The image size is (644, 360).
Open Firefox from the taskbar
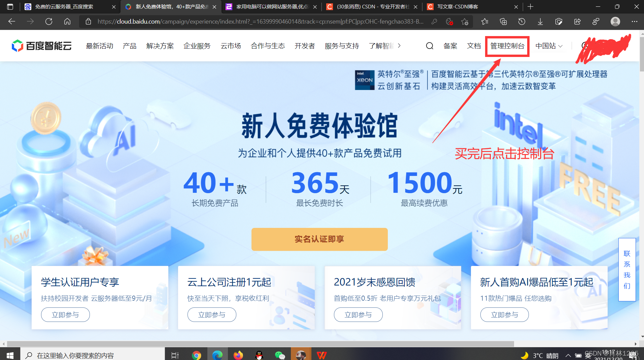pos(238,355)
